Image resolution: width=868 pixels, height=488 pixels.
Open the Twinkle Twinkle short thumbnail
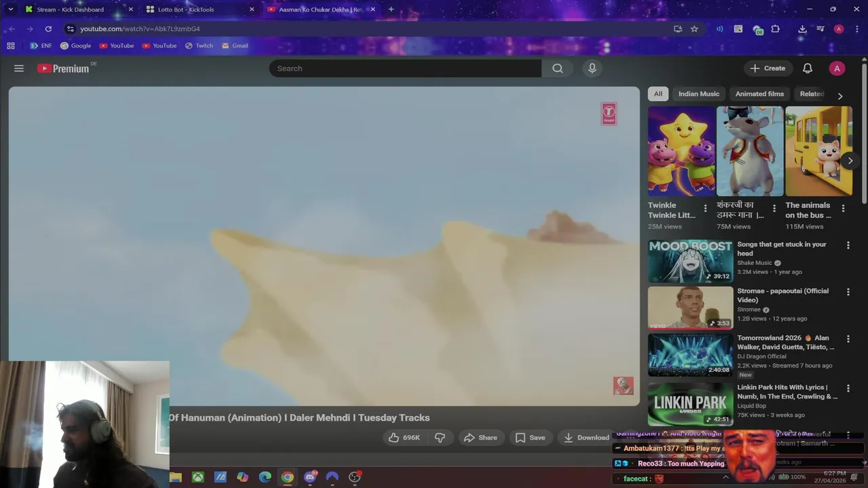[x=682, y=151]
